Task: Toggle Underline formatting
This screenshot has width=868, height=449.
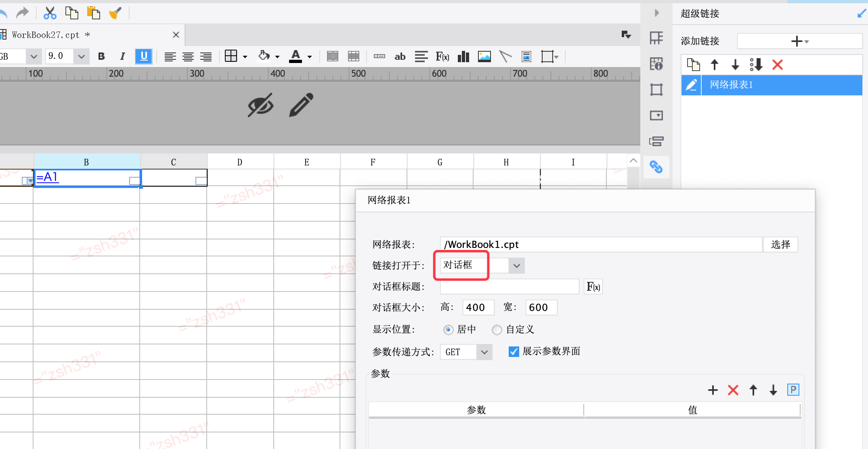Action: pyautogui.click(x=144, y=56)
